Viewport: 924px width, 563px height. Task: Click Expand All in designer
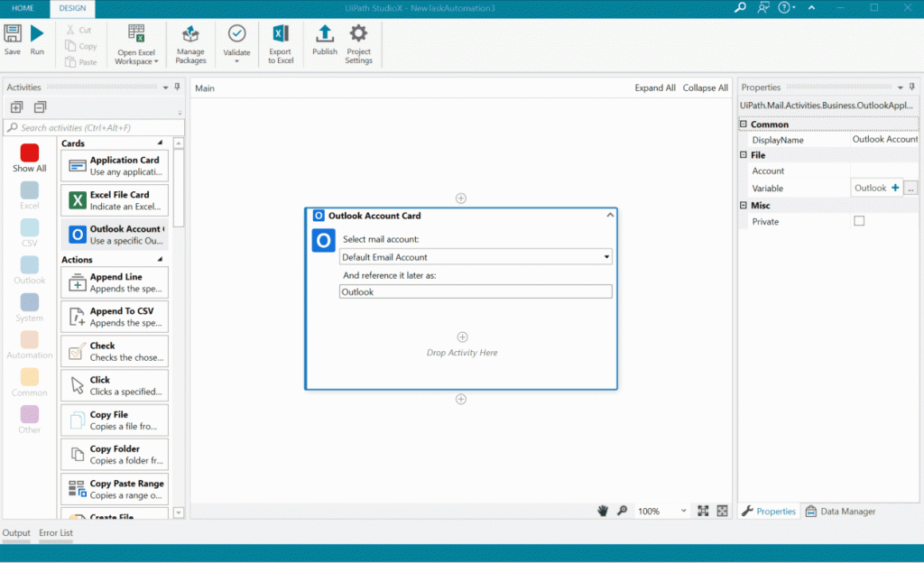click(655, 88)
